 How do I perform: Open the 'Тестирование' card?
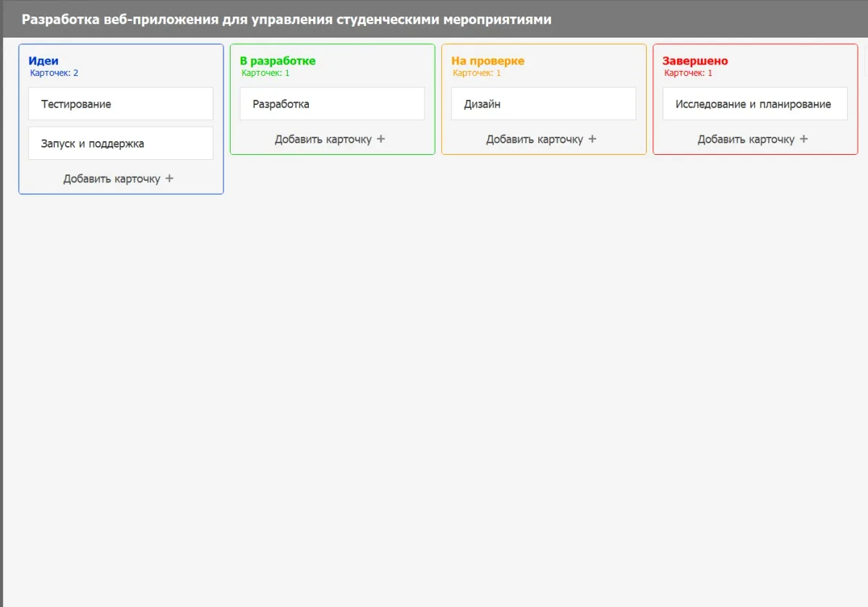(x=121, y=104)
